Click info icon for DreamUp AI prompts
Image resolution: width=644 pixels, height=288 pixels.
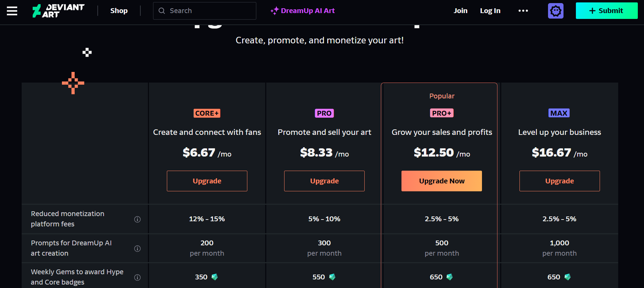click(x=137, y=248)
